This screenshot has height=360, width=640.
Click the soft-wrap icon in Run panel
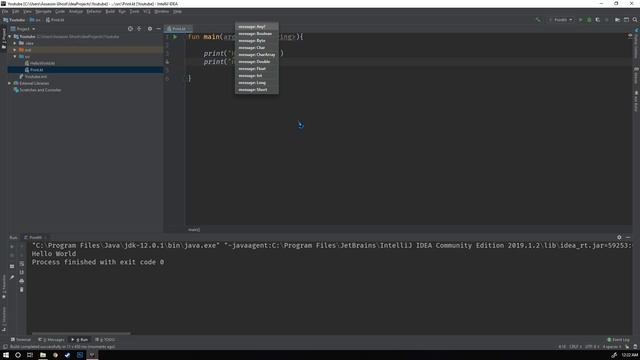[x=22, y=264]
